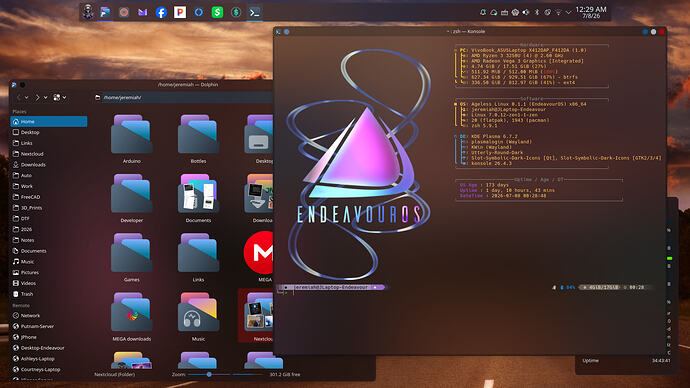Open FreeCAD in the Places panel
Image resolution: width=690 pixels, height=388 pixels.
coord(48,197)
